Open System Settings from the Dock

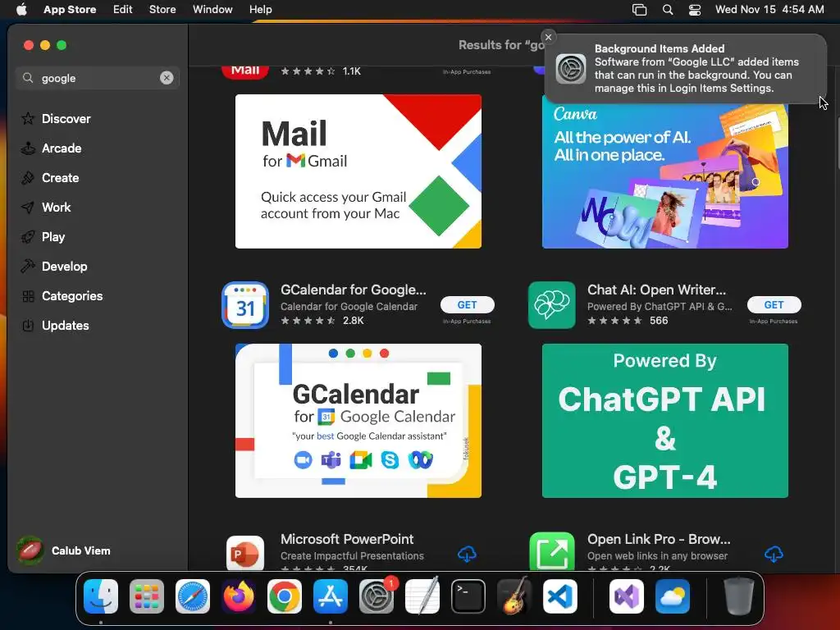point(377,596)
